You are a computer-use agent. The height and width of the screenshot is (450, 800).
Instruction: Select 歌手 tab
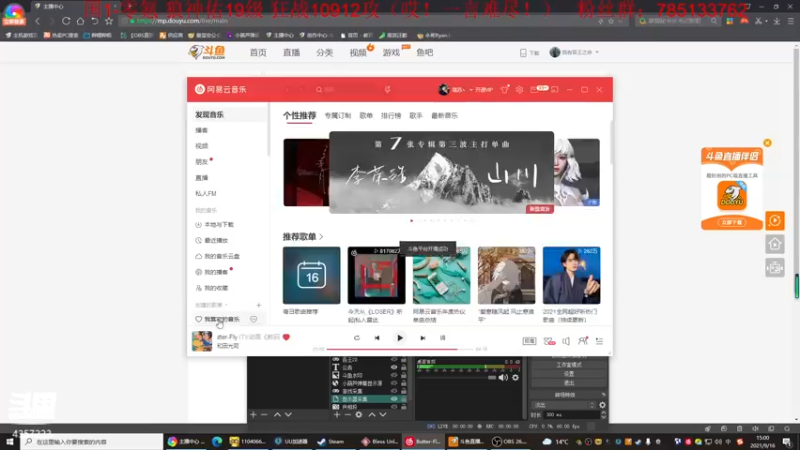coord(416,116)
